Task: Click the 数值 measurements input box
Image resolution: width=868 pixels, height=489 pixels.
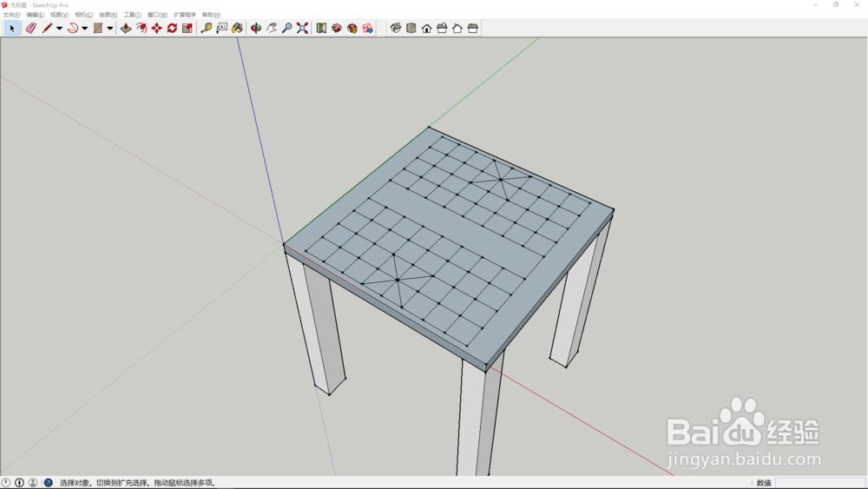Action: coord(820,483)
